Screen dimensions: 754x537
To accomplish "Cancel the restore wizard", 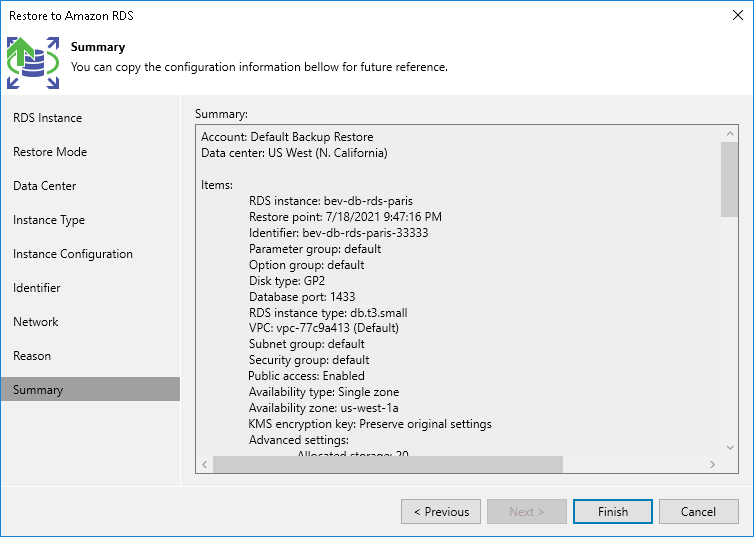I will point(698,512).
